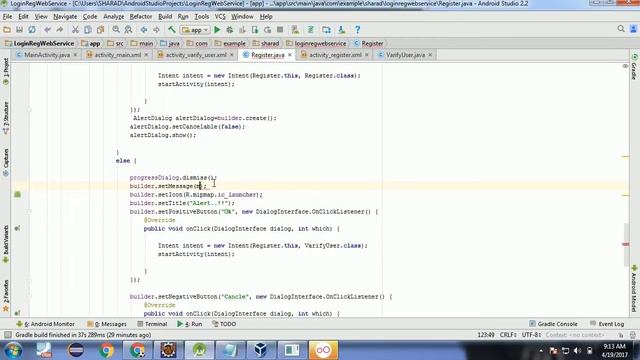Open the Event Log

(x=607, y=324)
